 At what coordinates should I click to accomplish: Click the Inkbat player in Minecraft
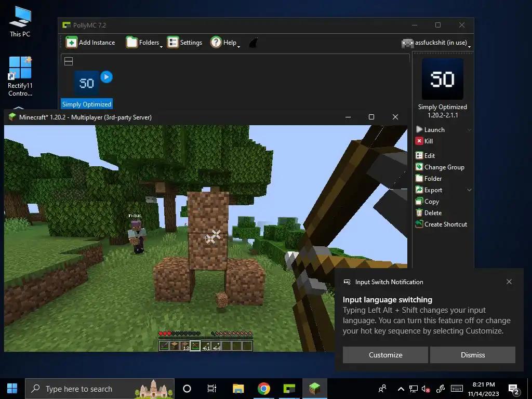(x=137, y=236)
